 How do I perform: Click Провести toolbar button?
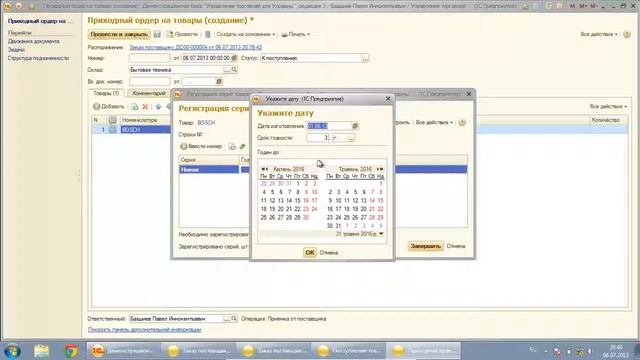(x=182, y=34)
